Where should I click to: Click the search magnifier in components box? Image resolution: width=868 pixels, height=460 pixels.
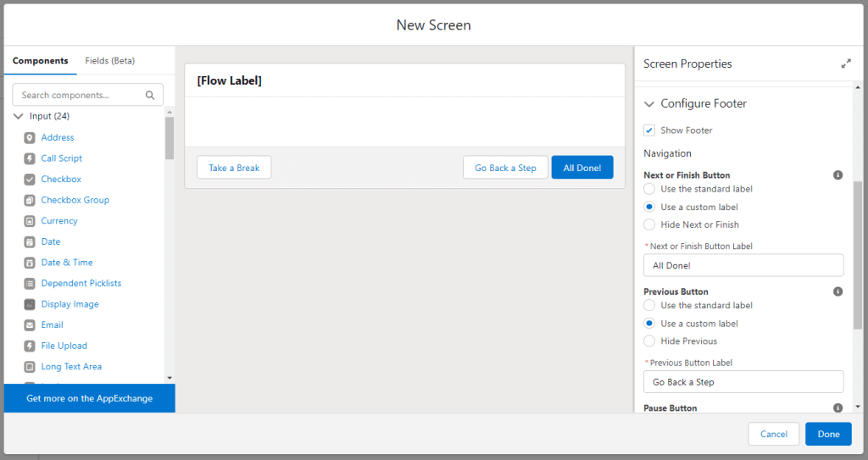tap(150, 95)
